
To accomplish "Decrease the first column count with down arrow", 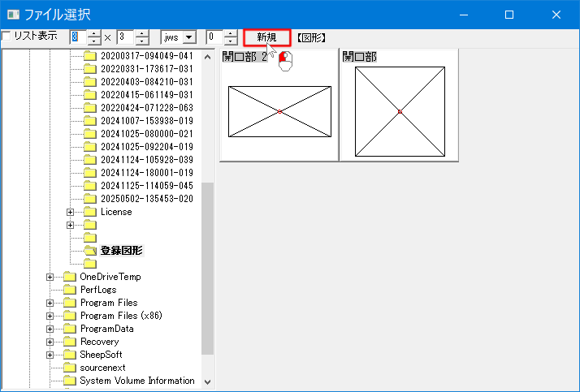I will pos(94,41).
